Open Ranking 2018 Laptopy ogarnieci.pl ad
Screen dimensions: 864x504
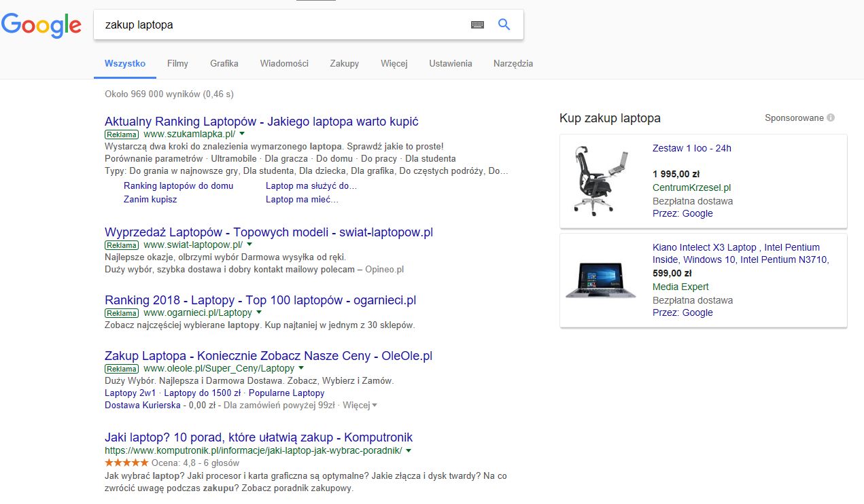tap(260, 300)
